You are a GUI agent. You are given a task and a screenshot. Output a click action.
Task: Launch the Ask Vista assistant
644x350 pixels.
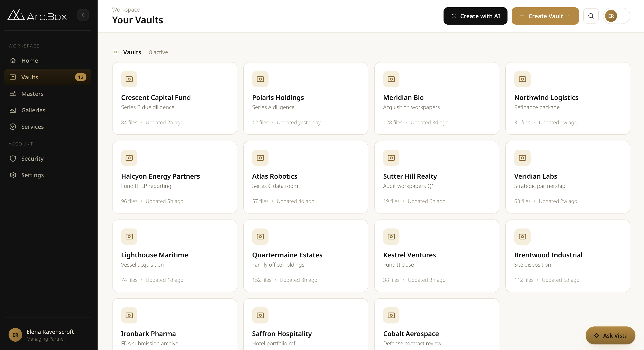(610, 335)
